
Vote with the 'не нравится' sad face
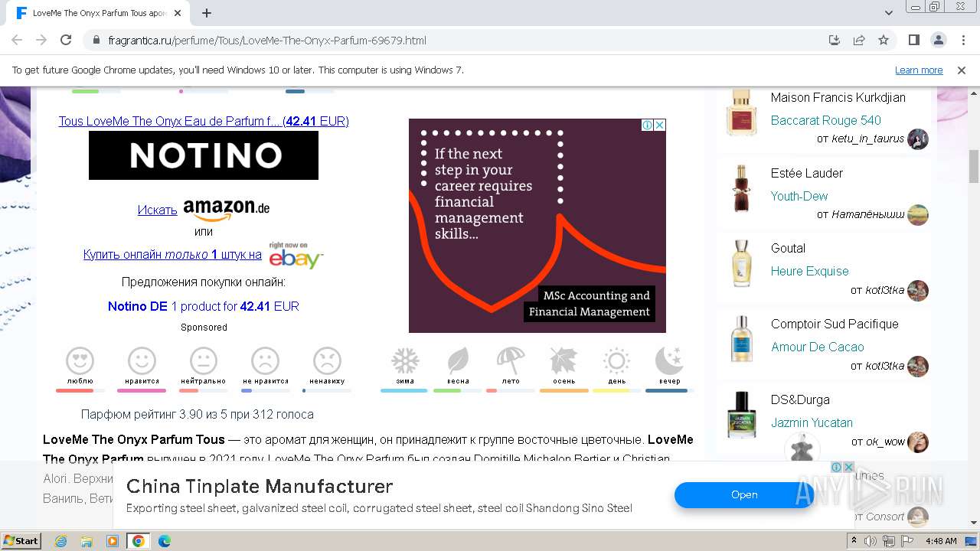[265, 360]
